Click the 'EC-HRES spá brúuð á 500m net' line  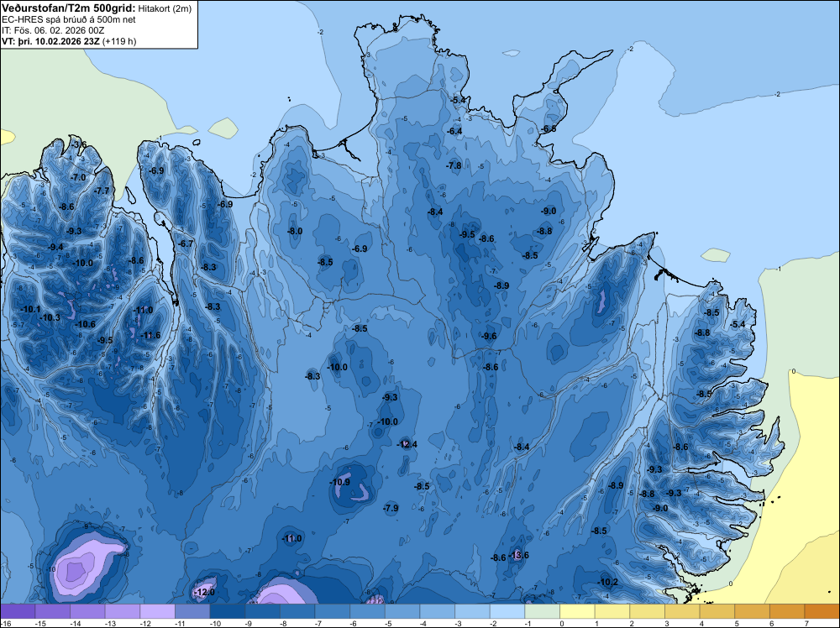pyautogui.click(x=69, y=19)
